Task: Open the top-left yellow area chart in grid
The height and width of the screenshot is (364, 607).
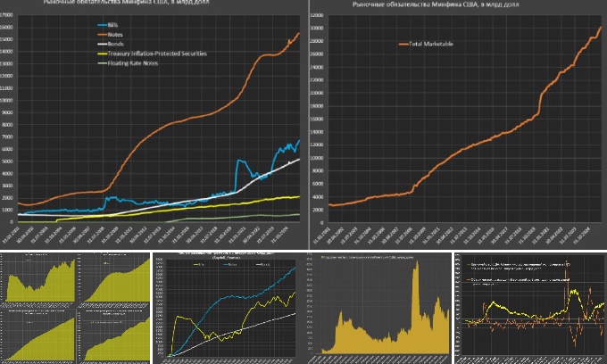Action: click(37, 279)
